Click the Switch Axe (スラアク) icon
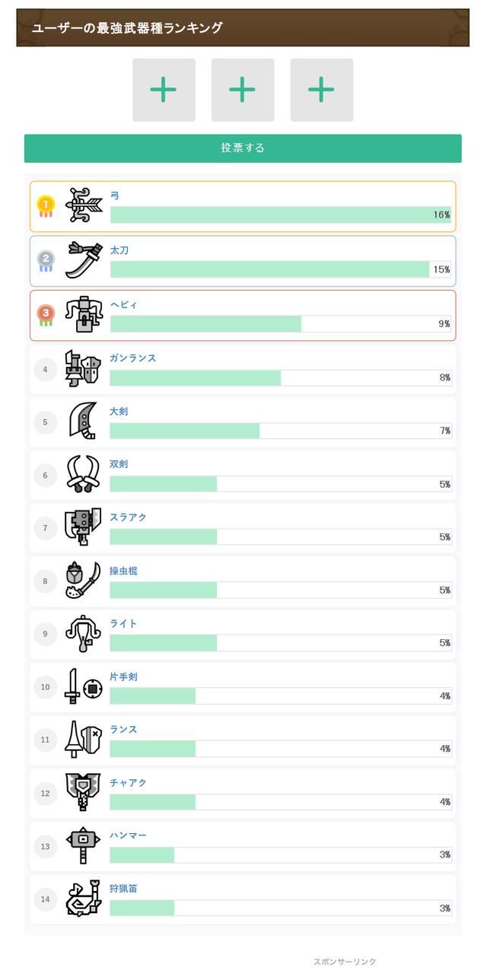 (x=82, y=528)
